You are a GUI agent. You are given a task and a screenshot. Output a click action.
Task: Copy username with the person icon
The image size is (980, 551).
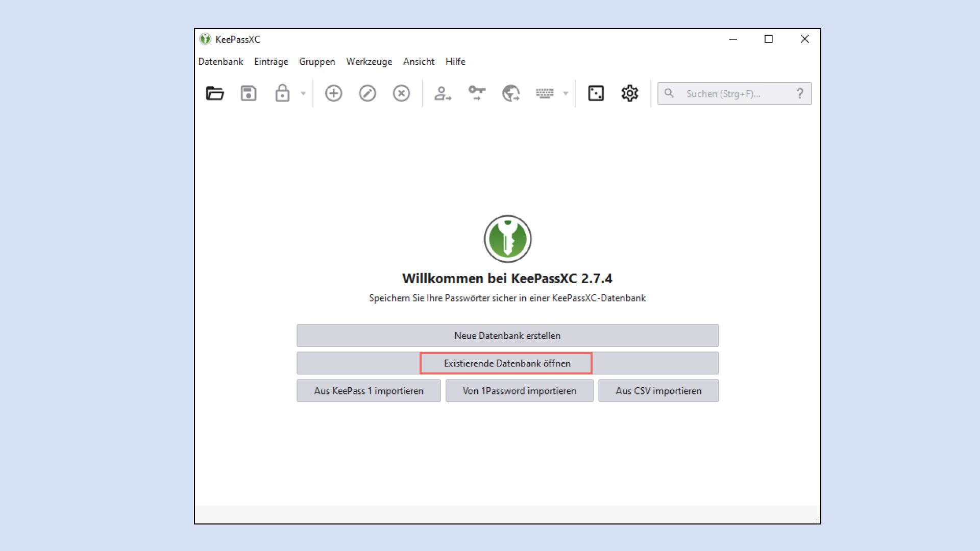(442, 93)
